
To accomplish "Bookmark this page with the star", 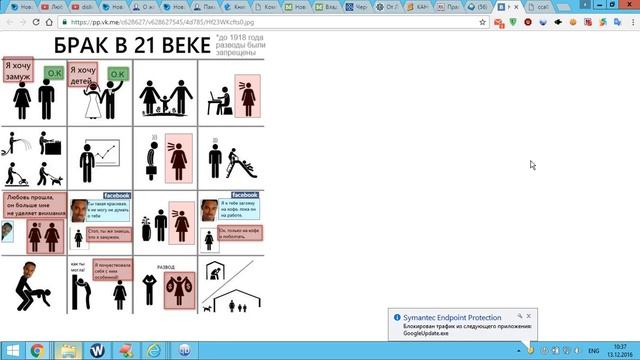I will tap(482, 22).
